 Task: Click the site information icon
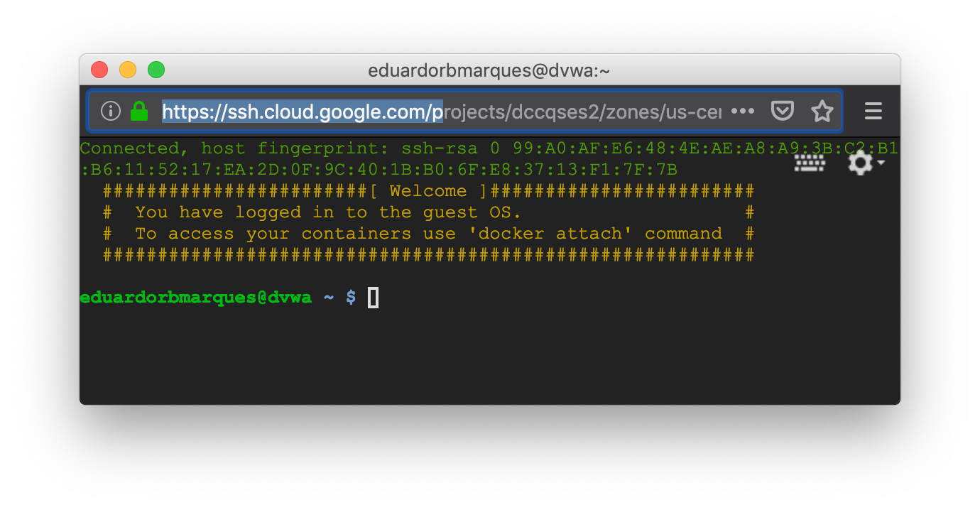pyautogui.click(x=111, y=111)
